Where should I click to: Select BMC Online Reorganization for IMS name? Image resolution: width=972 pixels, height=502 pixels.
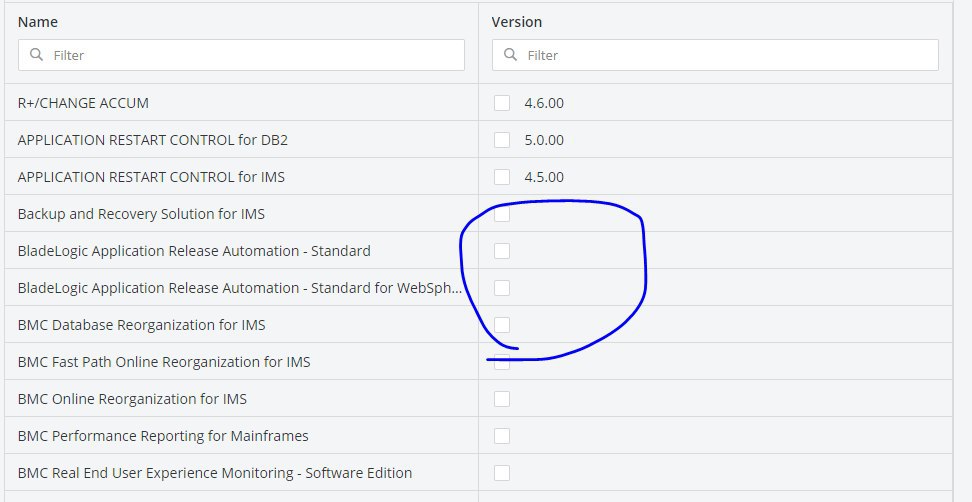(132, 399)
